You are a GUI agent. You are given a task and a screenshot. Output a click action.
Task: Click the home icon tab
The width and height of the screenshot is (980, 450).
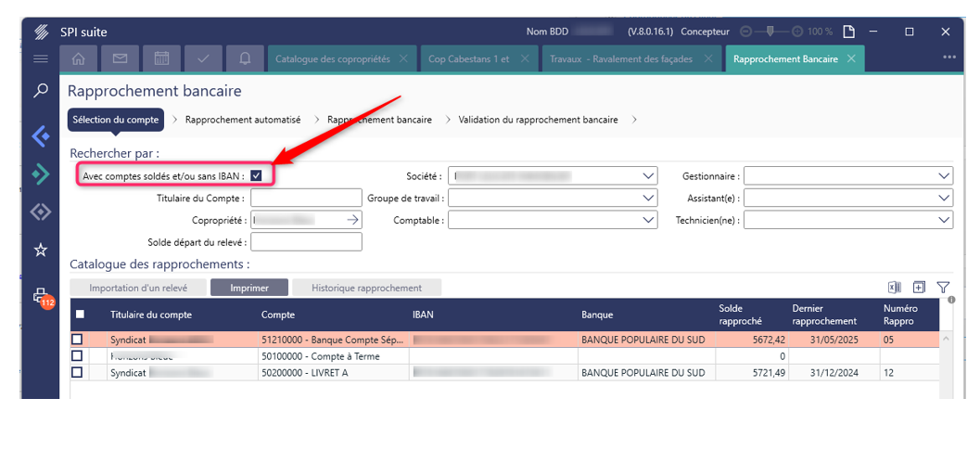79,58
